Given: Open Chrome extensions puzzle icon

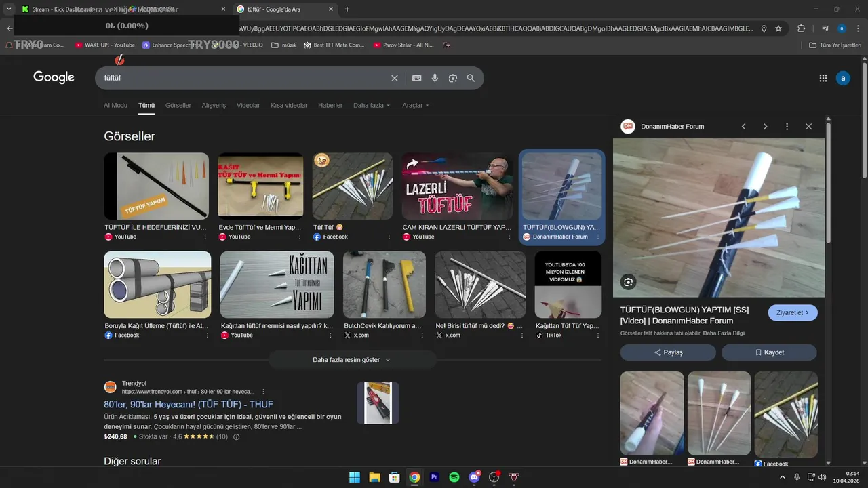Looking at the screenshot, I should pyautogui.click(x=802, y=28).
